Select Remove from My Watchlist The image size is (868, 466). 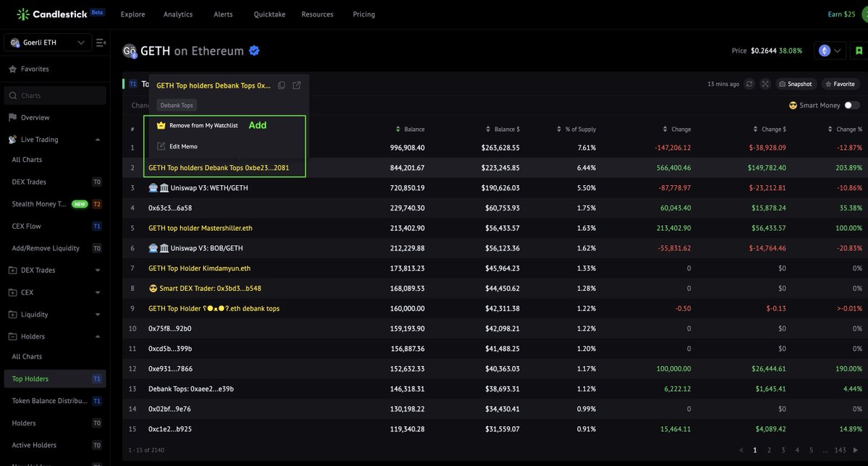[x=203, y=125]
